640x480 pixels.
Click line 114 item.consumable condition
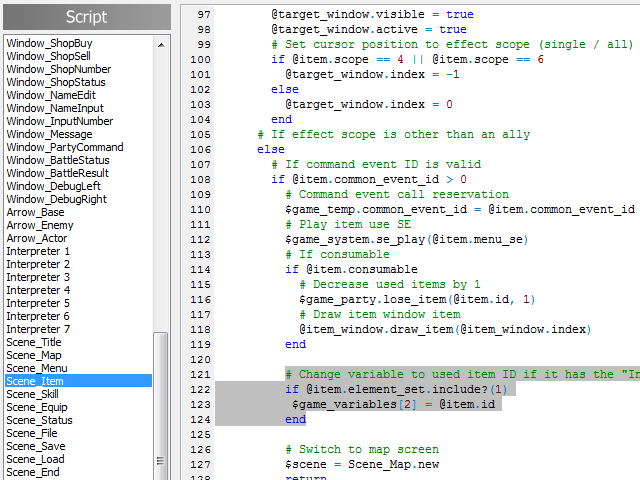tap(351, 269)
